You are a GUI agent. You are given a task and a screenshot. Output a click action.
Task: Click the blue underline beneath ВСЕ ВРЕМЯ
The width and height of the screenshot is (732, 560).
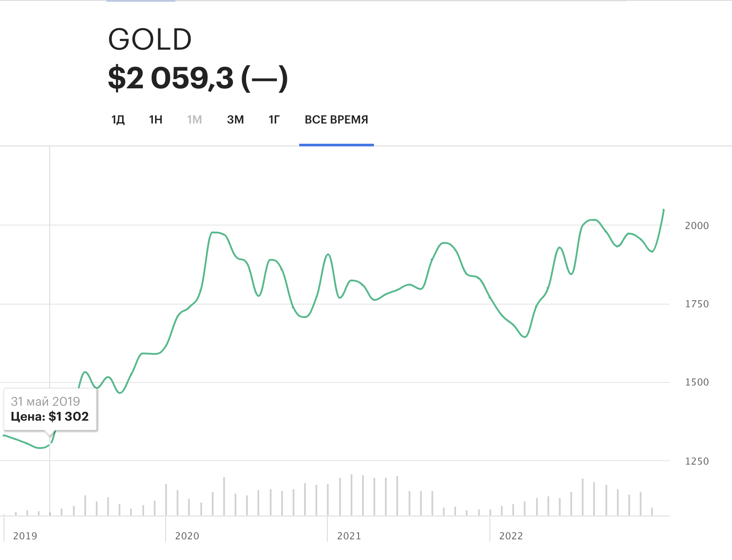point(336,145)
